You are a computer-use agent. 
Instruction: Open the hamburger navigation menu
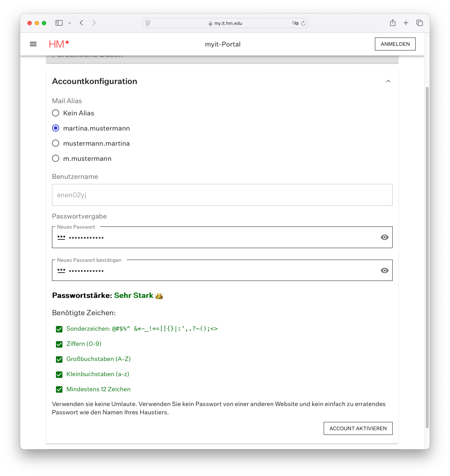point(33,44)
